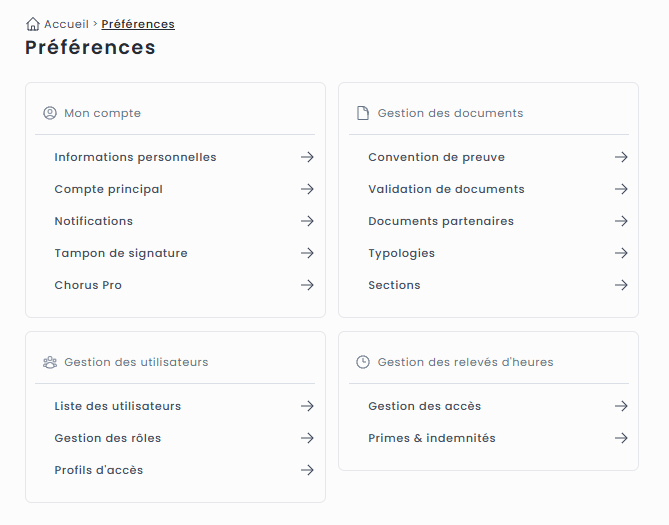
Task: Click arrow beside Tampon de signature
Action: (x=307, y=253)
